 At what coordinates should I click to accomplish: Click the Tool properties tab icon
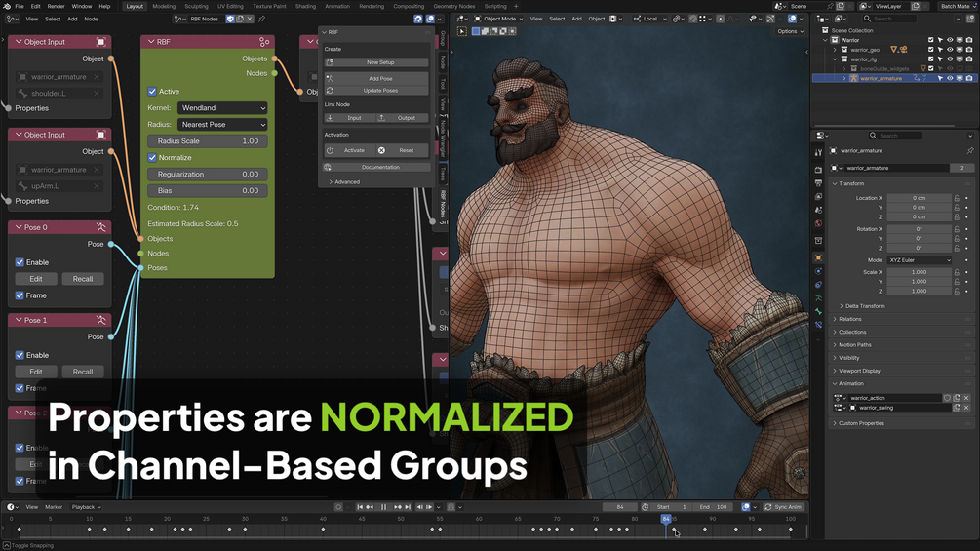pos(818,152)
